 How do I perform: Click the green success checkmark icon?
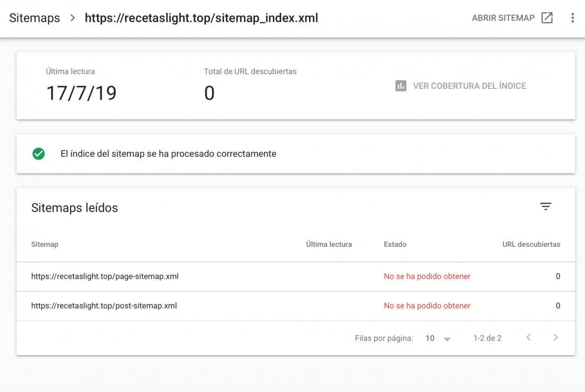pyautogui.click(x=38, y=154)
